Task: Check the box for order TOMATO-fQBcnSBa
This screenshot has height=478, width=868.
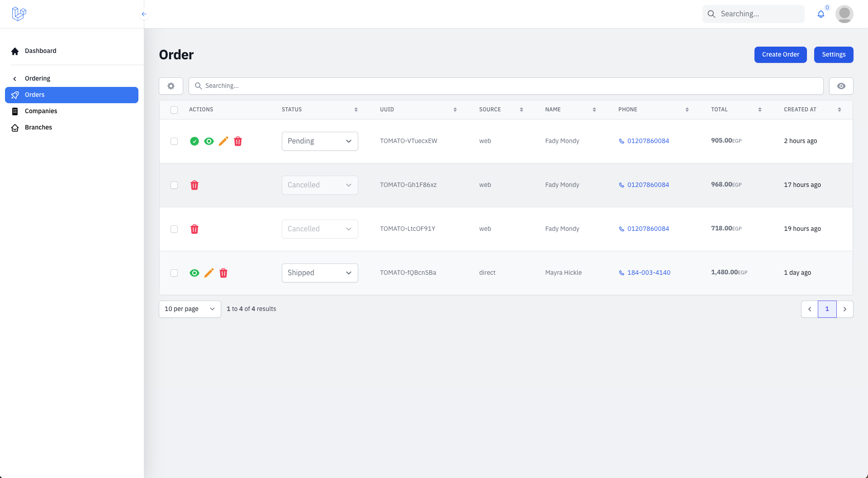Action: [174, 273]
